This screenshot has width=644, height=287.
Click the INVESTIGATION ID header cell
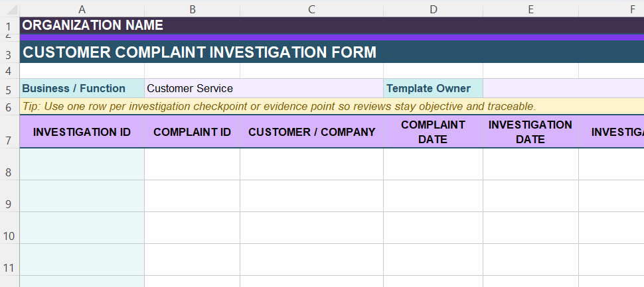[x=82, y=132]
